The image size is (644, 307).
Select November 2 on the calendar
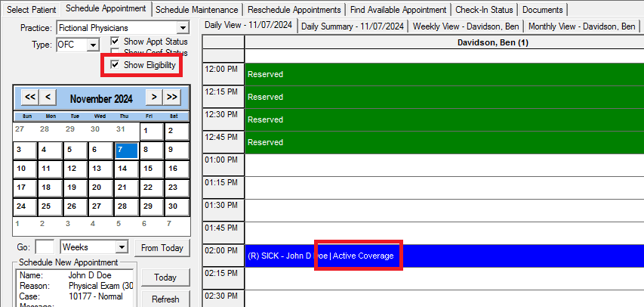(x=177, y=132)
